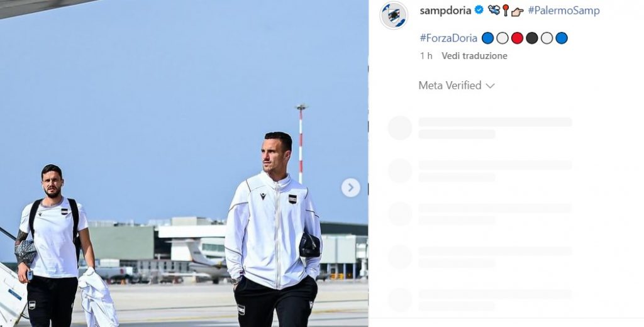Open the Meta Verified label

(450, 86)
